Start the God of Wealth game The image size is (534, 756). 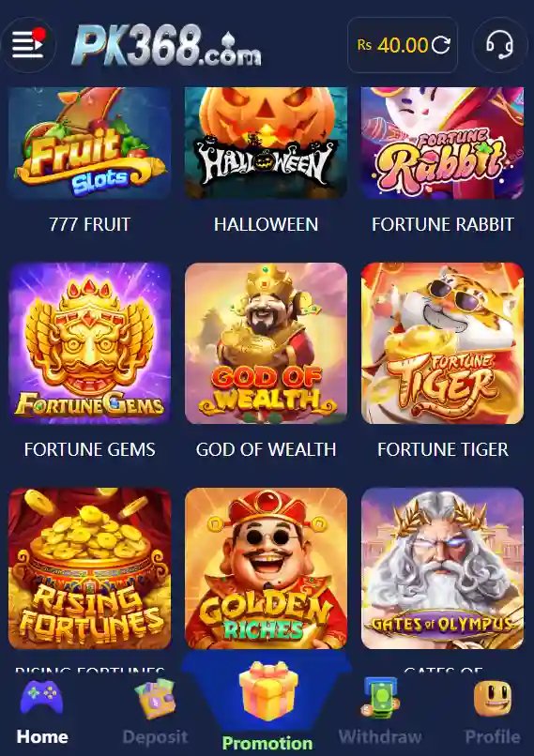266,343
